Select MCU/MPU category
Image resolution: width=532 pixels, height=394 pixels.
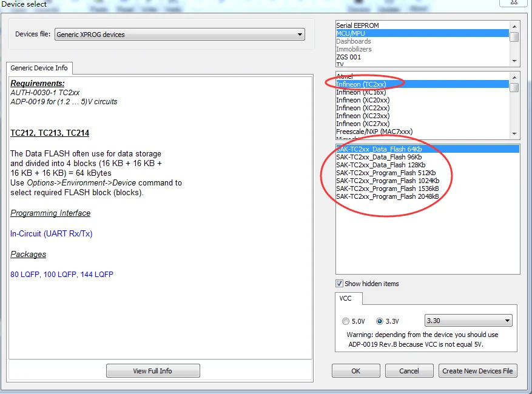pos(422,33)
